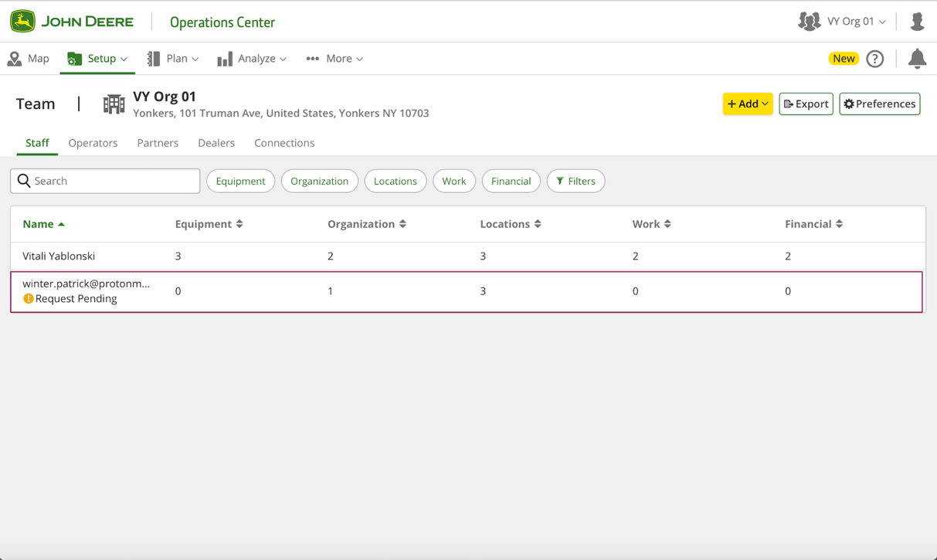Click the Export button
The image size is (937, 560).
pyautogui.click(x=806, y=104)
